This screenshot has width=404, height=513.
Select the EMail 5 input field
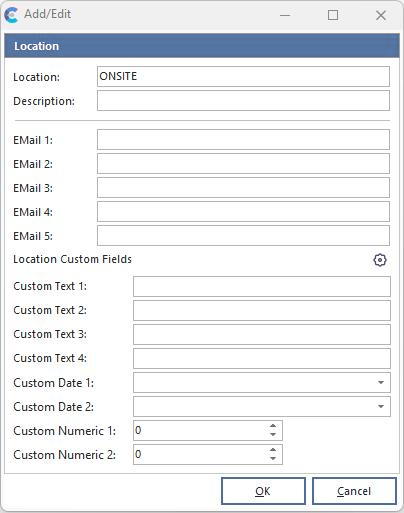click(x=243, y=236)
